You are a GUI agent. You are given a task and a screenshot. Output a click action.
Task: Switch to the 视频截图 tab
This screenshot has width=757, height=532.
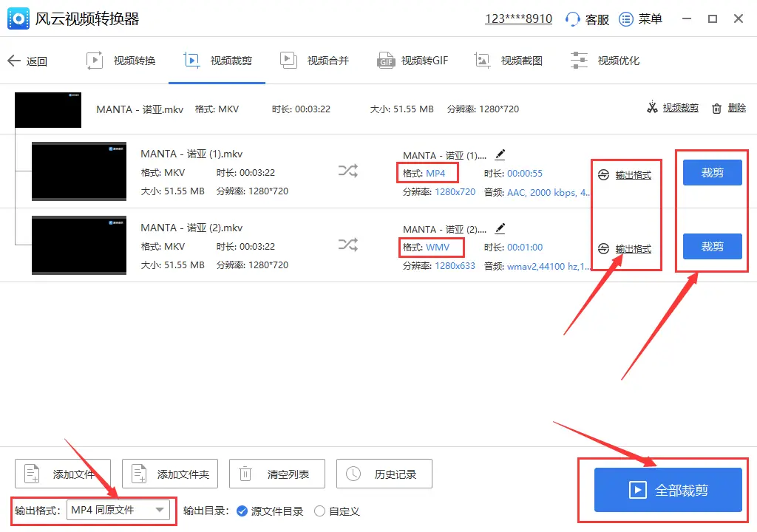point(509,61)
